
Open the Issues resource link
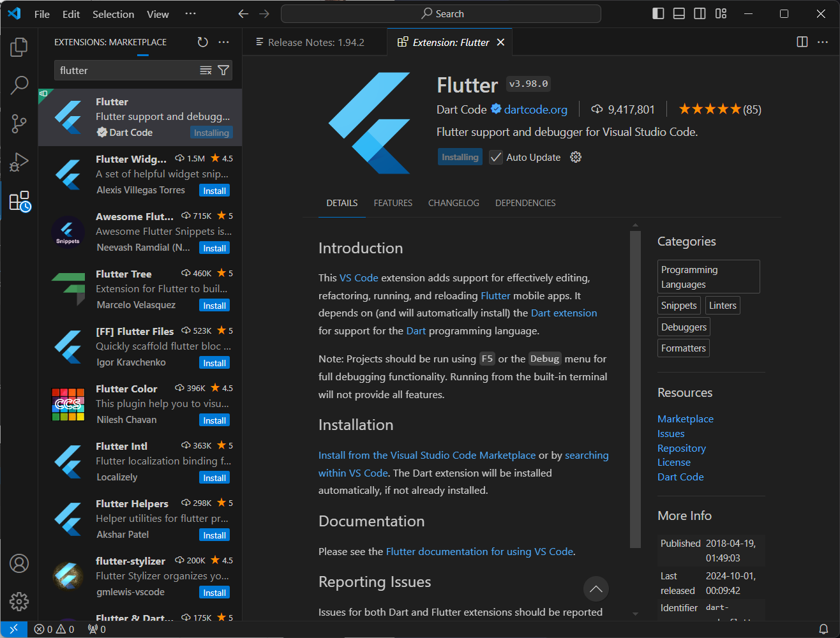[671, 433]
